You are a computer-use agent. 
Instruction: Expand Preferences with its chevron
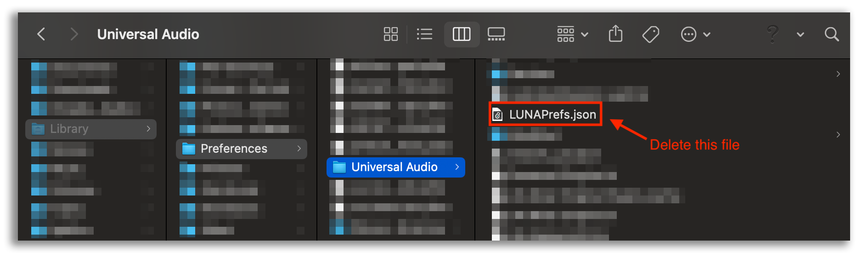(299, 149)
